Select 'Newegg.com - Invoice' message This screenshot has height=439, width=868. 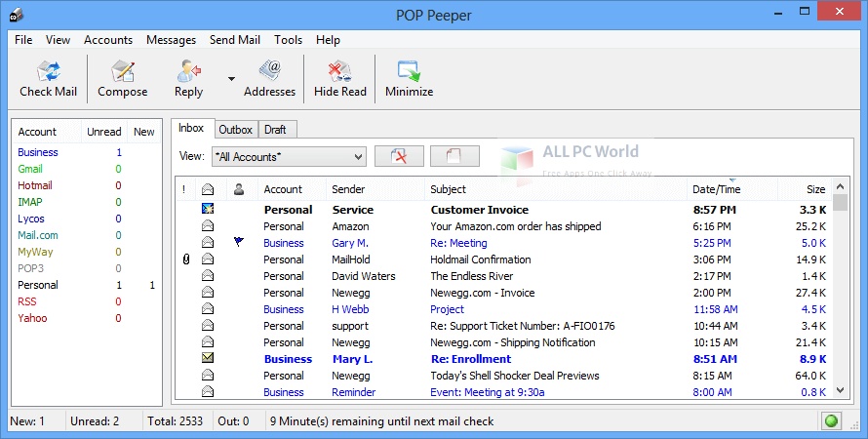(x=482, y=293)
